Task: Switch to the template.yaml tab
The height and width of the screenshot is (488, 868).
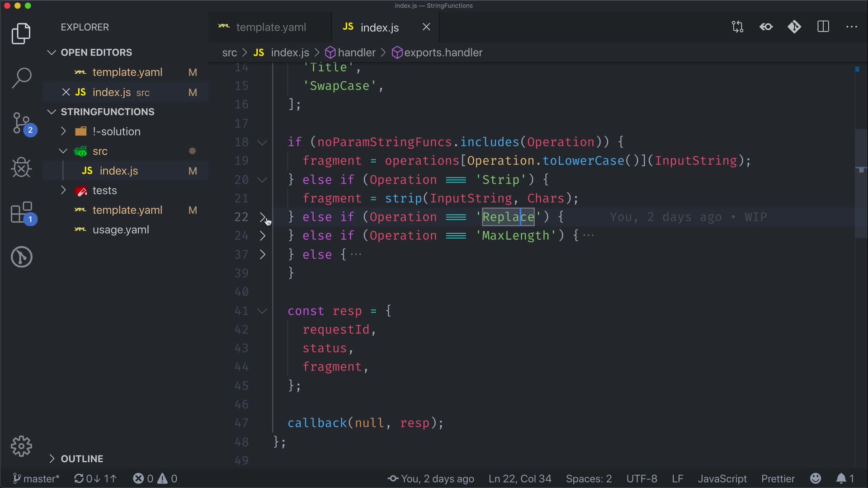Action: point(270,28)
